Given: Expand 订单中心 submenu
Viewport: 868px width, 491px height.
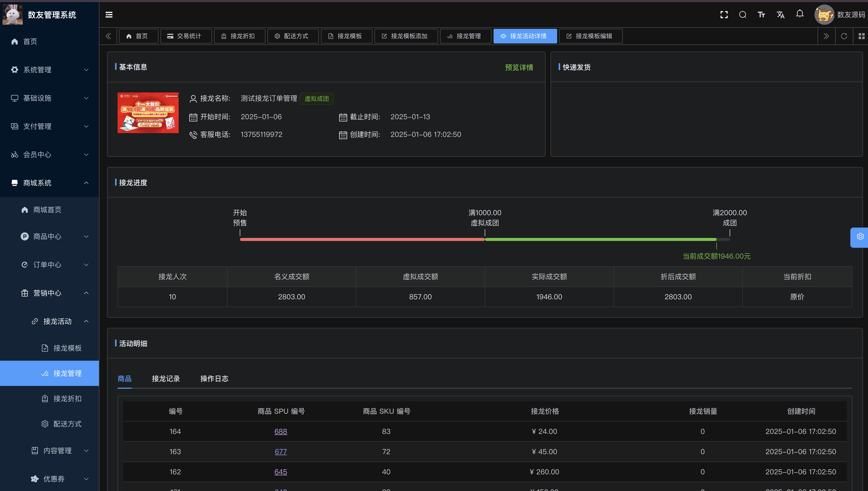Looking at the screenshot, I should point(49,265).
